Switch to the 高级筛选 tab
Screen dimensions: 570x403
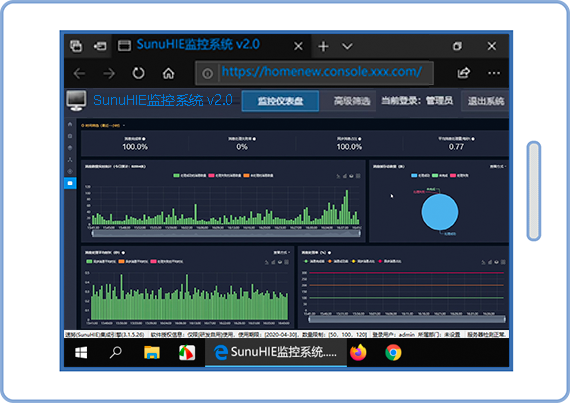pyautogui.click(x=352, y=101)
